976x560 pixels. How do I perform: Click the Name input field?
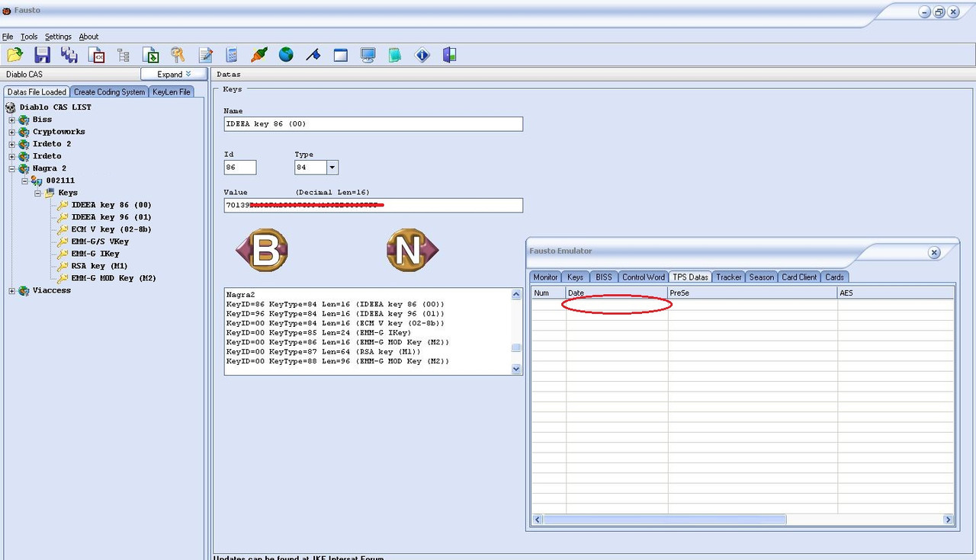click(374, 123)
